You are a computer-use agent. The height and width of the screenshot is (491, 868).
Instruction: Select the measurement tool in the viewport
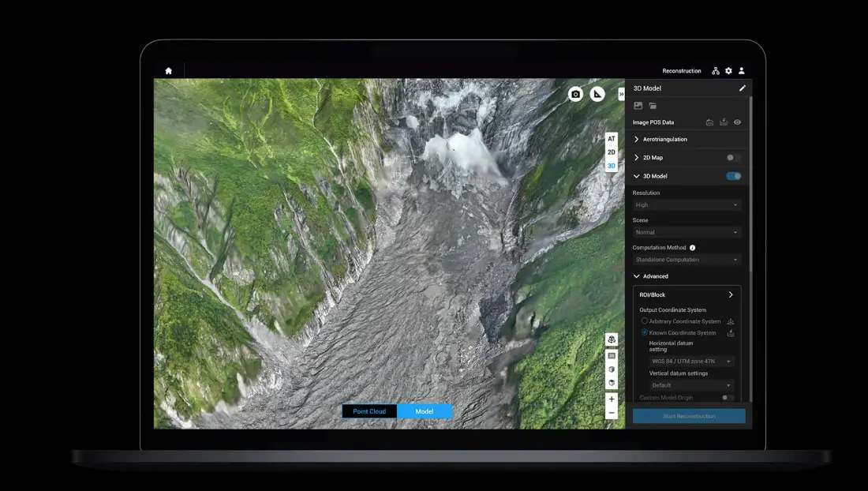click(597, 93)
